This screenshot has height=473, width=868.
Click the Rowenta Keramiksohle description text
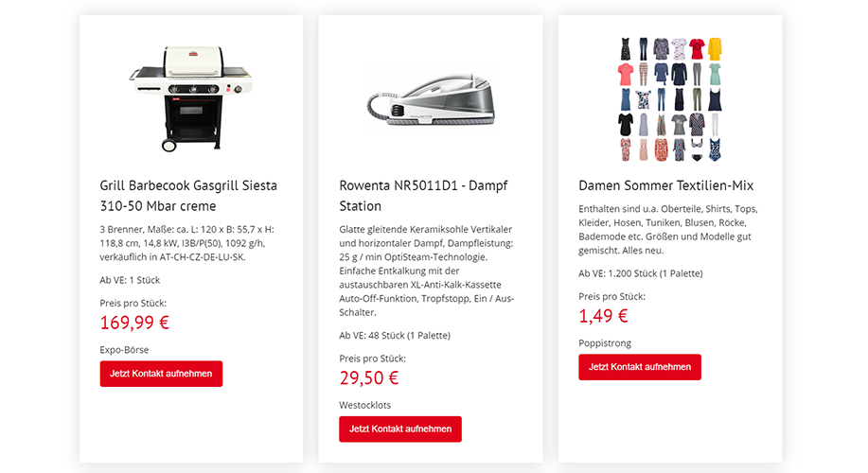(x=426, y=271)
